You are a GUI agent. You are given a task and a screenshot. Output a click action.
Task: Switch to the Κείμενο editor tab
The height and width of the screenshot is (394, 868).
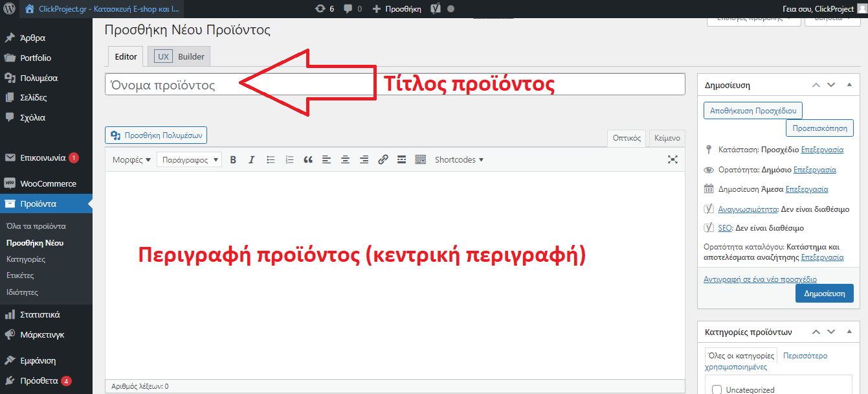[667, 138]
